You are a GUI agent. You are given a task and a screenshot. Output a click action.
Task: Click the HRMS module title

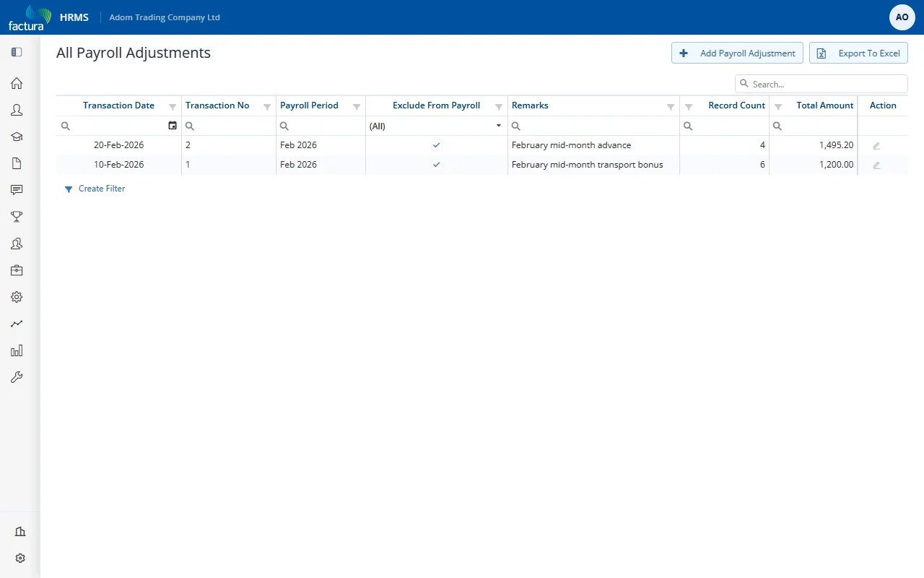[74, 17]
